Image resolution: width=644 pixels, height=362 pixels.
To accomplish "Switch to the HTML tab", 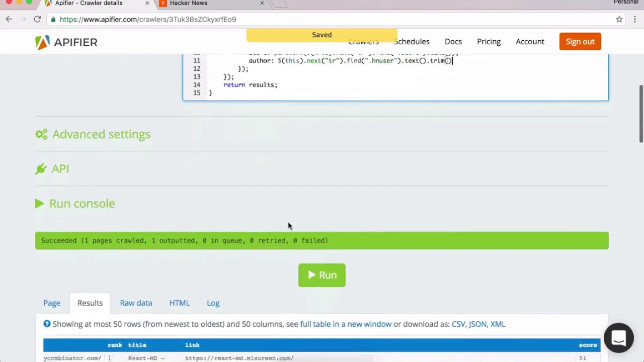I will click(180, 303).
